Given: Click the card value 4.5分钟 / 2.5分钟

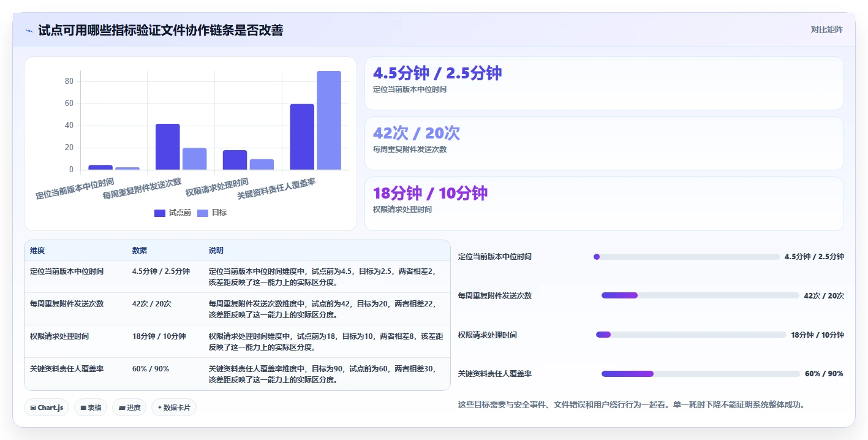Looking at the screenshot, I should [437, 73].
